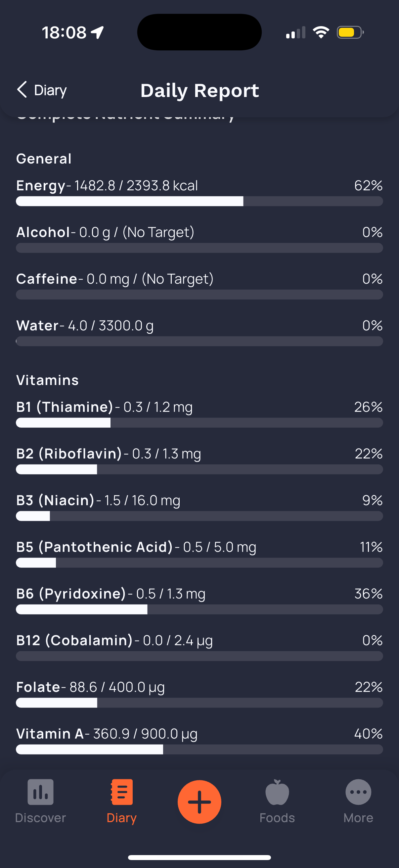The width and height of the screenshot is (399, 868).
Task: Open the Folate nutrient row
Action: click(199, 693)
